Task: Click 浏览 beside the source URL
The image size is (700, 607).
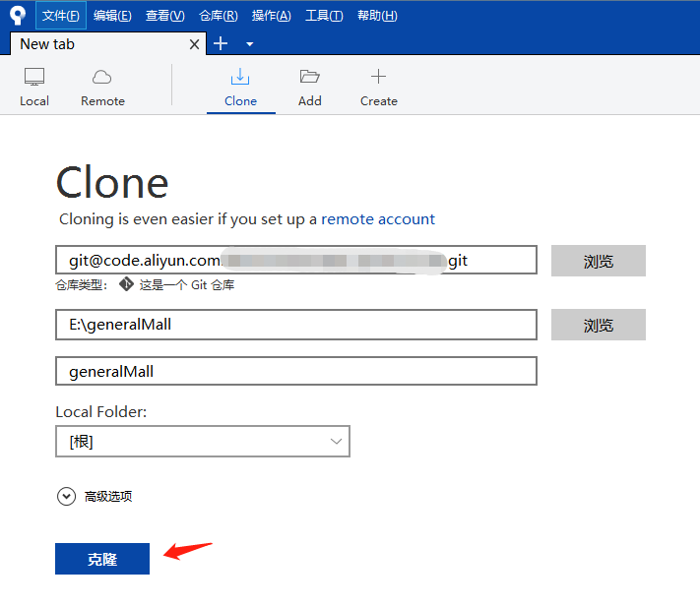Action: 599,261
